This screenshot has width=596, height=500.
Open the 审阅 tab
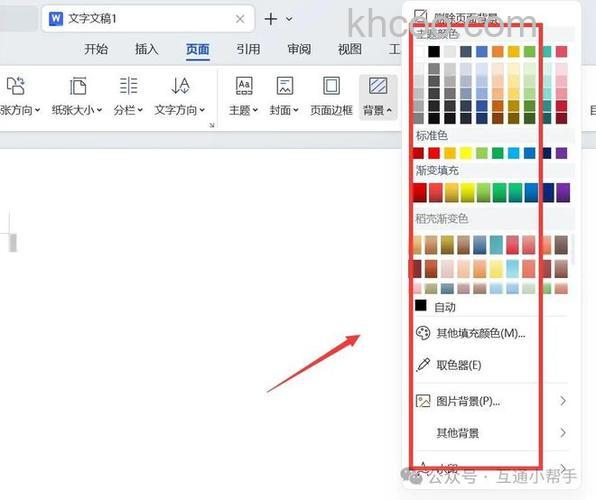[x=299, y=49]
